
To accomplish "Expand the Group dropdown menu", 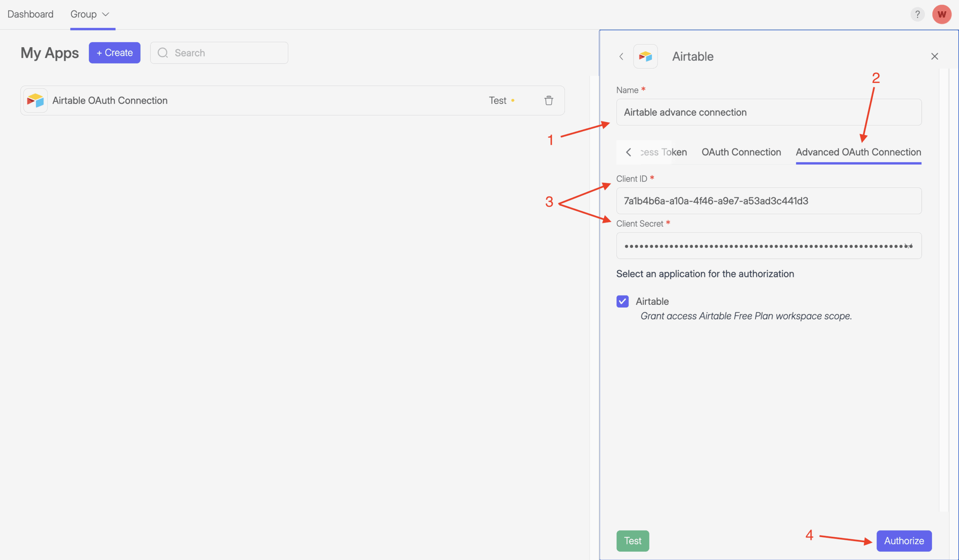I will click(90, 14).
